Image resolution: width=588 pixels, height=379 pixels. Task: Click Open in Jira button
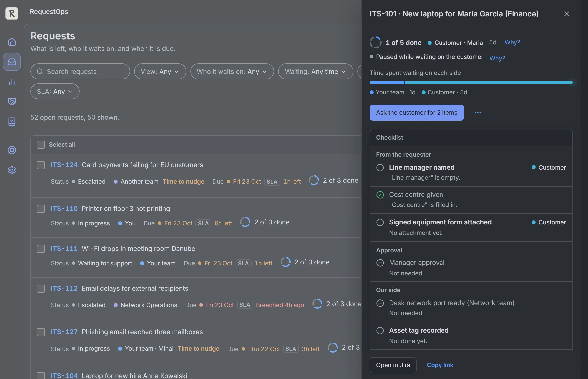pyautogui.click(x=393, y=365)
